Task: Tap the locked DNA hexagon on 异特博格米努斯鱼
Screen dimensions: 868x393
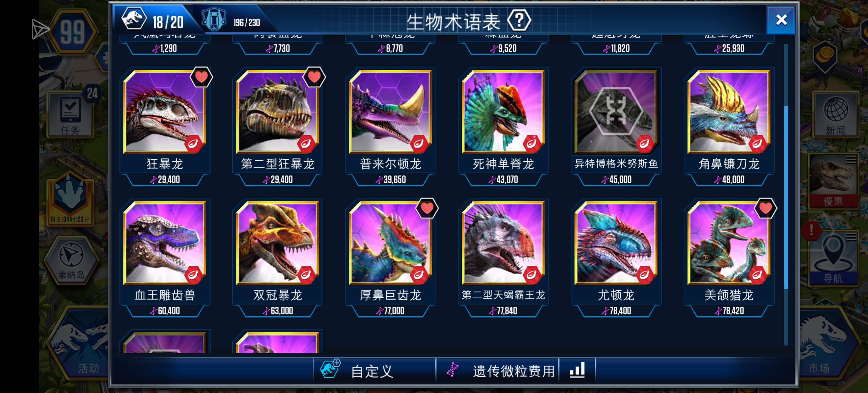Action: tap(616, 111)
